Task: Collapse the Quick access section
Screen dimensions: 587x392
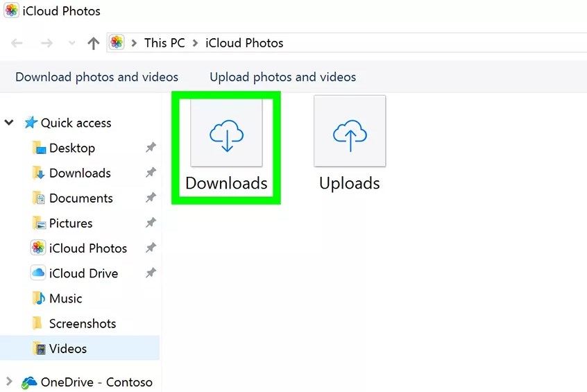Action: point(9,122)
